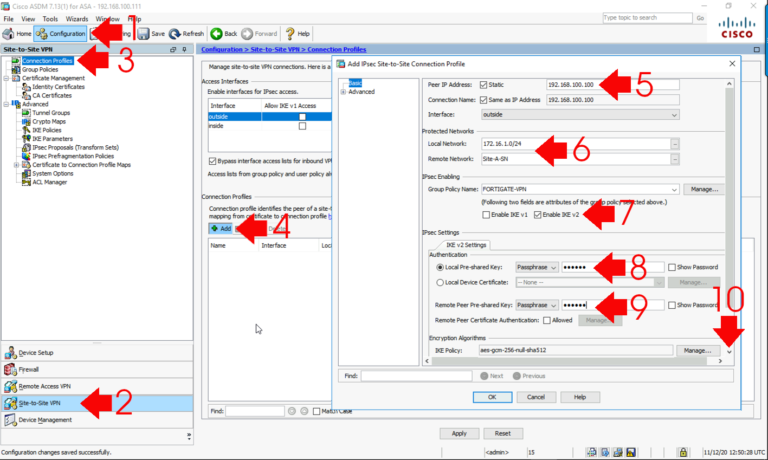The height and width of the screenshot is (460, 768).
Task: Open the Firewall section
Action: [x=97, y=369]
